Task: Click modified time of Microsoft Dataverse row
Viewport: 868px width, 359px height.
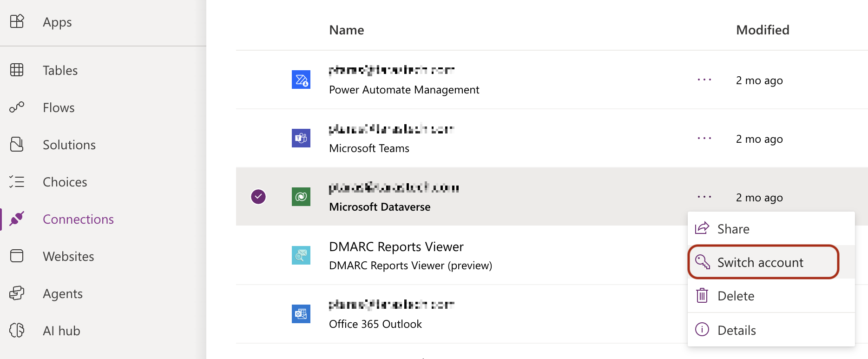Action: (x=759, y=198)
